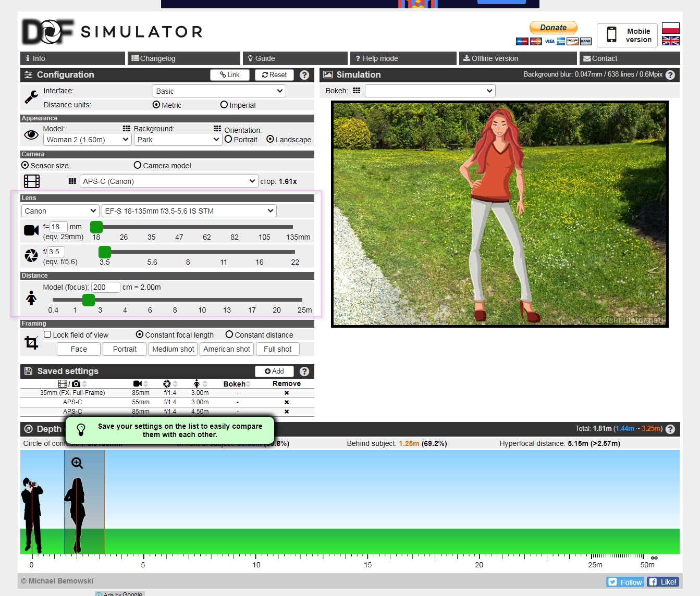Open the Background grid picker icon
The width and height of the screenshot is (700, 596).
(217, 128)
